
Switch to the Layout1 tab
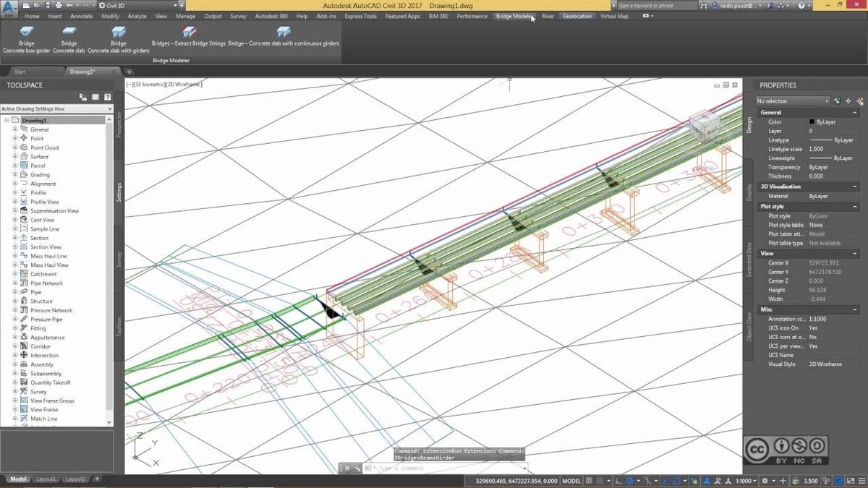tap(46, 479)
